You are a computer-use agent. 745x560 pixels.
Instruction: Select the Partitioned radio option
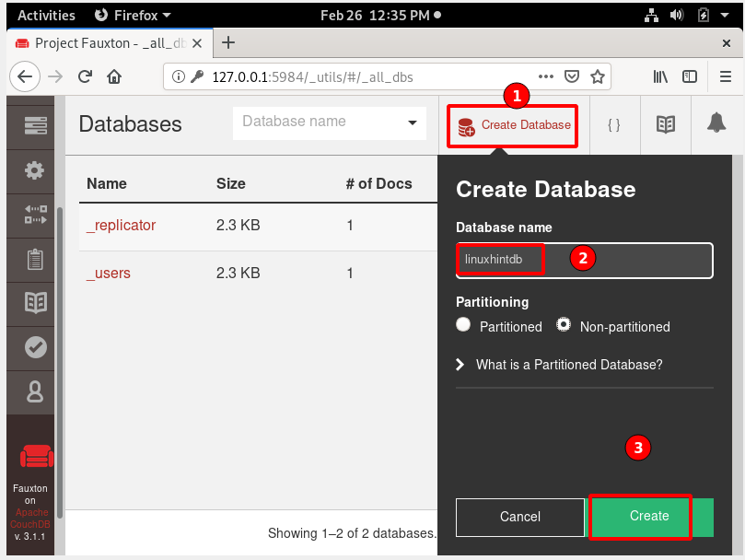coord(463,325)
